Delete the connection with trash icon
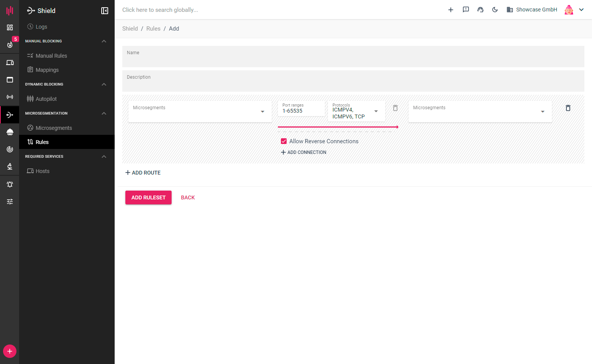592x364 pixels. pos(395,108)
